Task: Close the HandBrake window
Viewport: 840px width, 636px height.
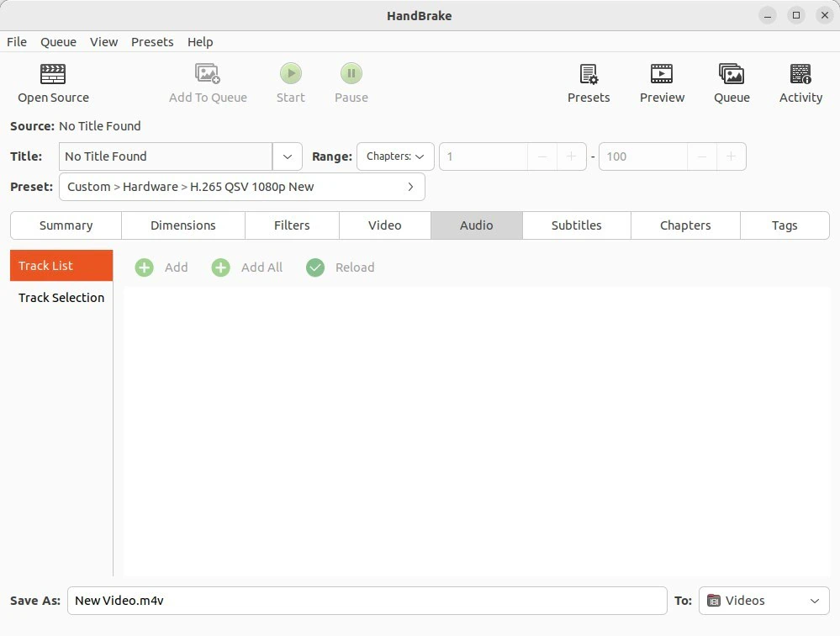Action: tap(825, 15)
